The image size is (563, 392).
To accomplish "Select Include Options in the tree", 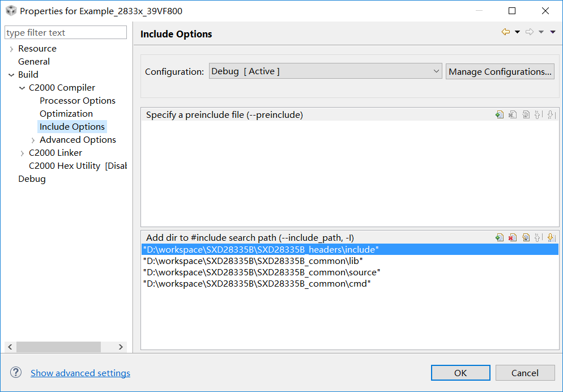I will pyautogui.click(x=72, y=127).
